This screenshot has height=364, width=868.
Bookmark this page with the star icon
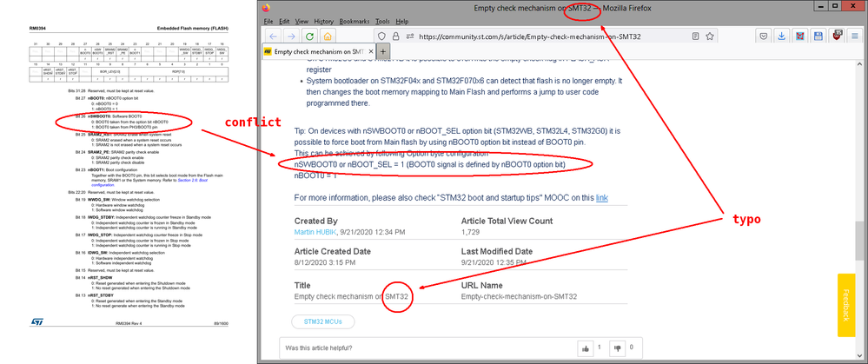click(710, 36)
